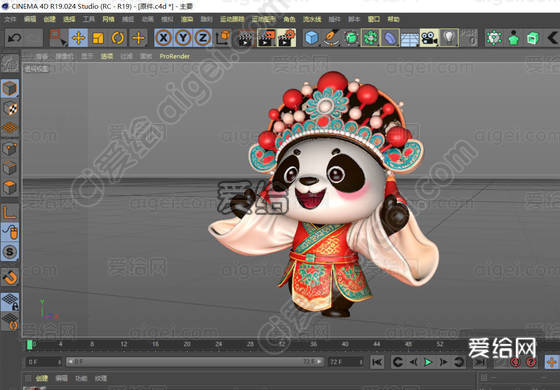560x390 pixels.
Task: Click the stepper arrows beside 72 F field
Action: click(361, 362)
